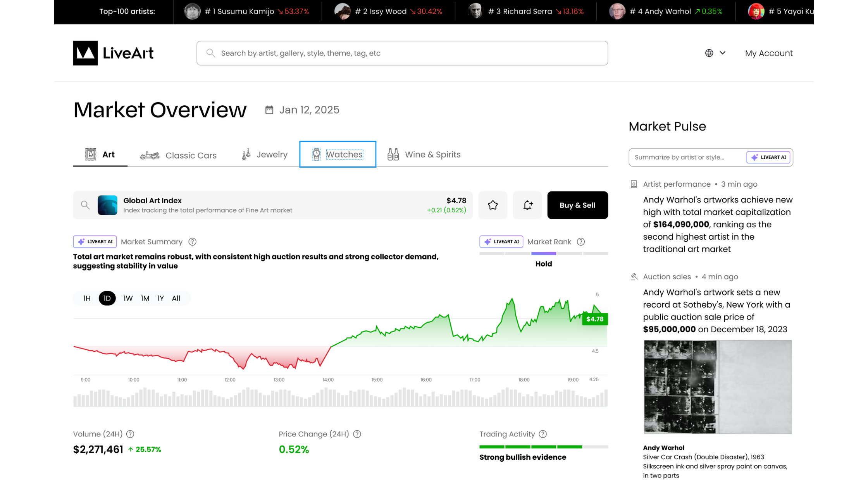
Task: Open # 3 Richard Serra ticker entry
Action: (x=526, y=12)
